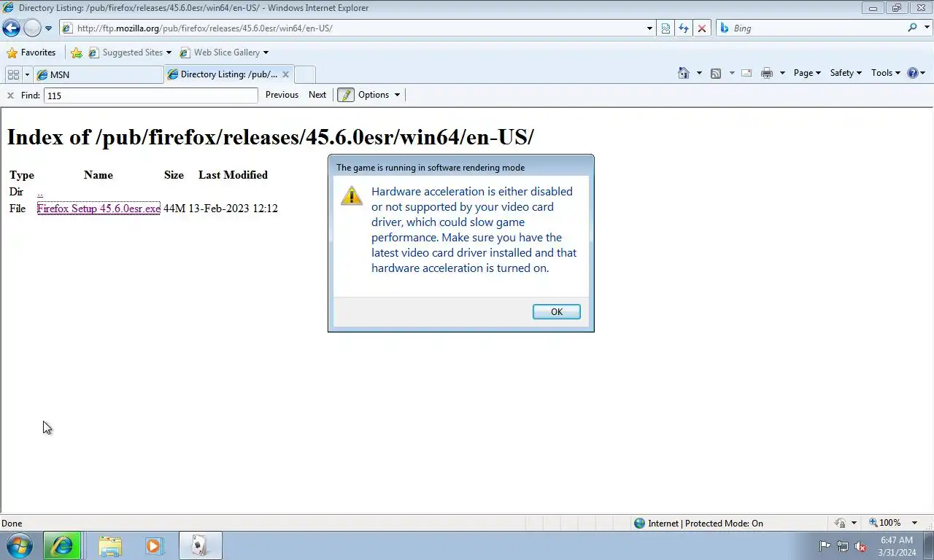
Task: Open a new blank tab
Action: point(305,74)
